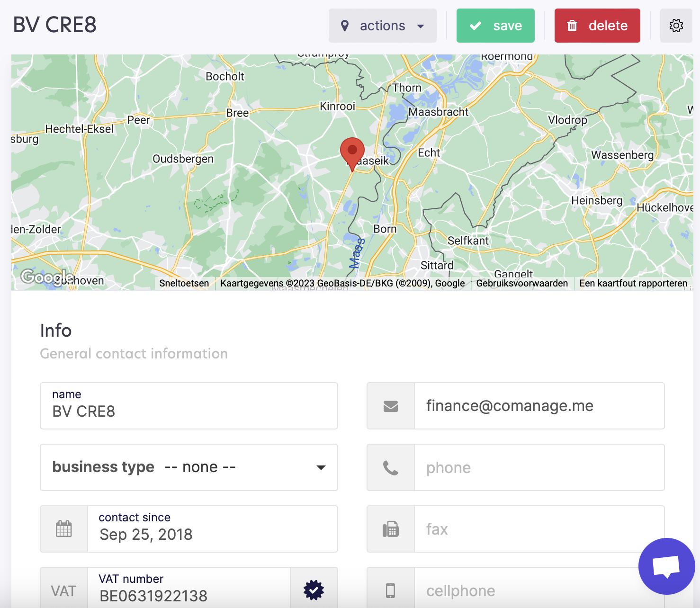Screen dimensions: 700x608
Task: Click the fax machine icon
Action: coord(391,529)
